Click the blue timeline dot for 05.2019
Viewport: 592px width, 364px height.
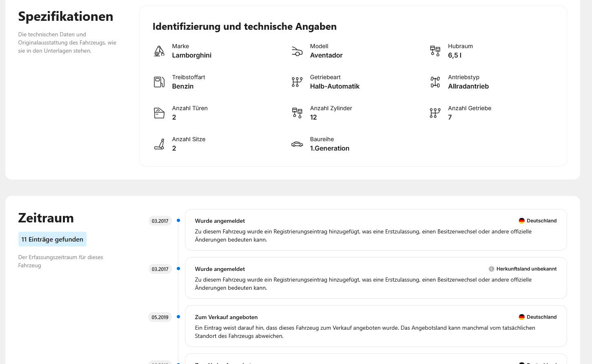tap(178, 317)
